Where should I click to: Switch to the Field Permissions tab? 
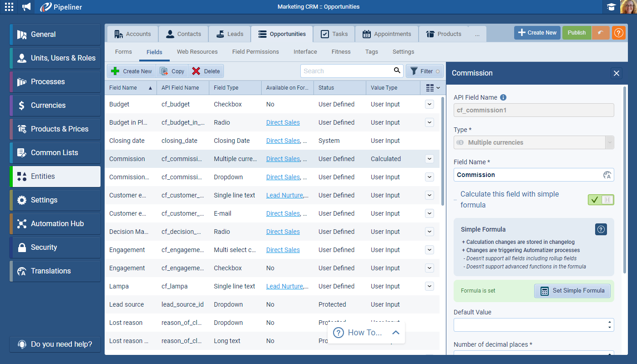255,52
